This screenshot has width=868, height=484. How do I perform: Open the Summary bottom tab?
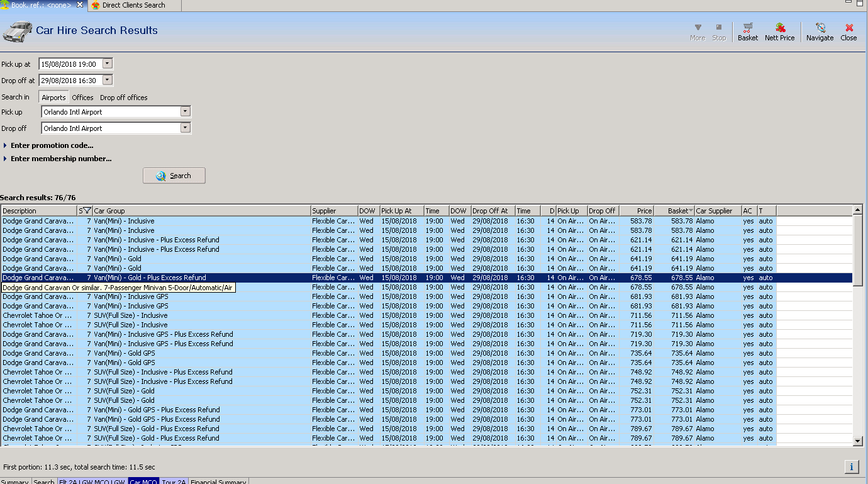[x=15, y=481]
